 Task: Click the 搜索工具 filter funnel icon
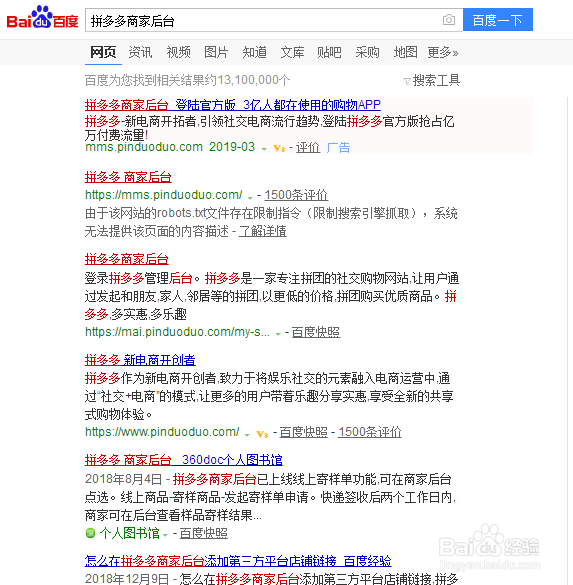click(407, 81)
